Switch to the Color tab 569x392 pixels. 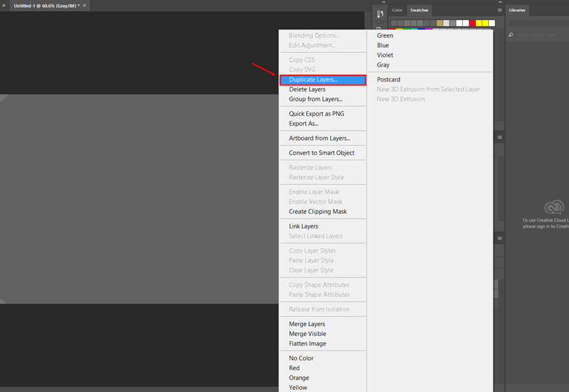click(397, 10)
